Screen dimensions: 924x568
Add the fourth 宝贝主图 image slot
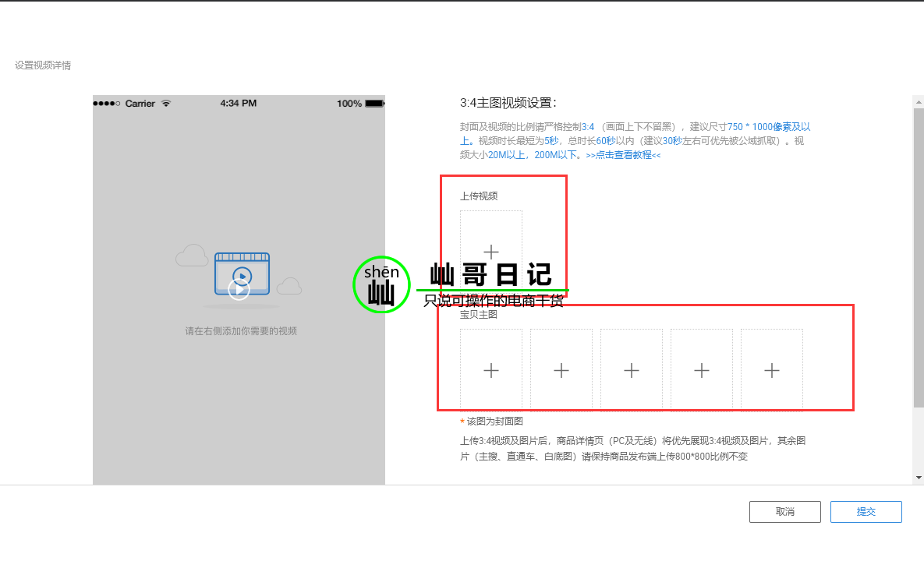click(x=701, y=369)
